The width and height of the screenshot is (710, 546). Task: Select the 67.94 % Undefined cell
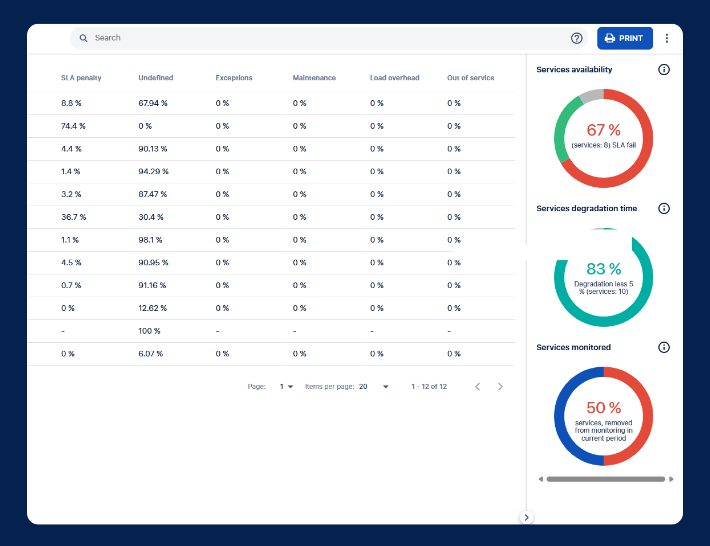click(x=153, y=103)
